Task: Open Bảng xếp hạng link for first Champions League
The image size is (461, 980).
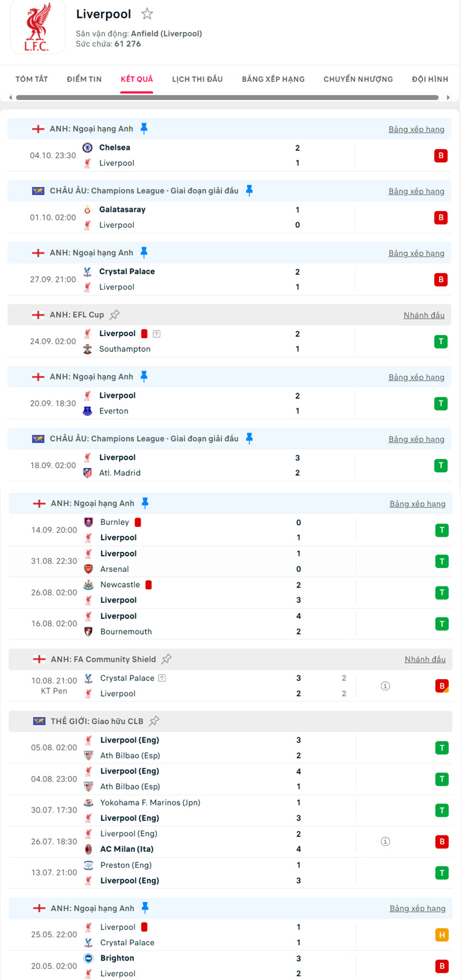Action: pos(416,191)
